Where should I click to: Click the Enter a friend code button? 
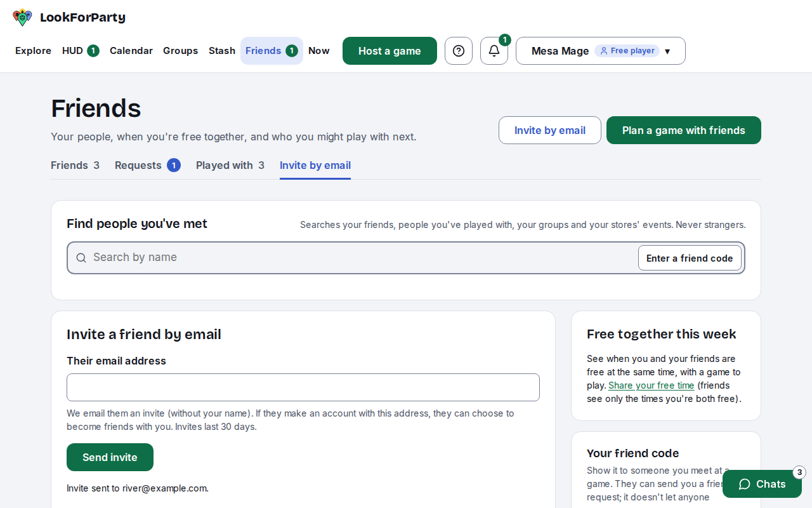(690, 258)
